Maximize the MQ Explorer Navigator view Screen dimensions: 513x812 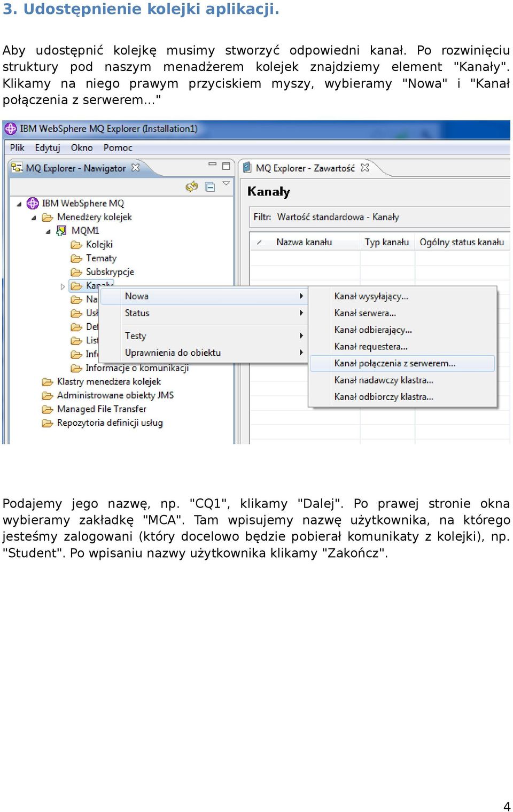(226, 166)
